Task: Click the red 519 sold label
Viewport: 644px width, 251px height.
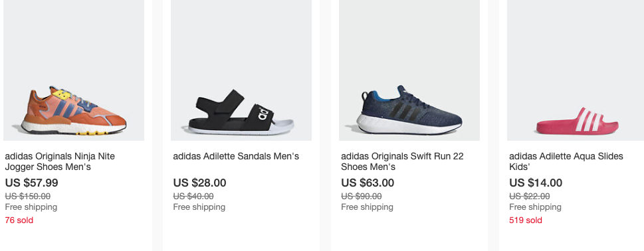Action: coord(526,220)
